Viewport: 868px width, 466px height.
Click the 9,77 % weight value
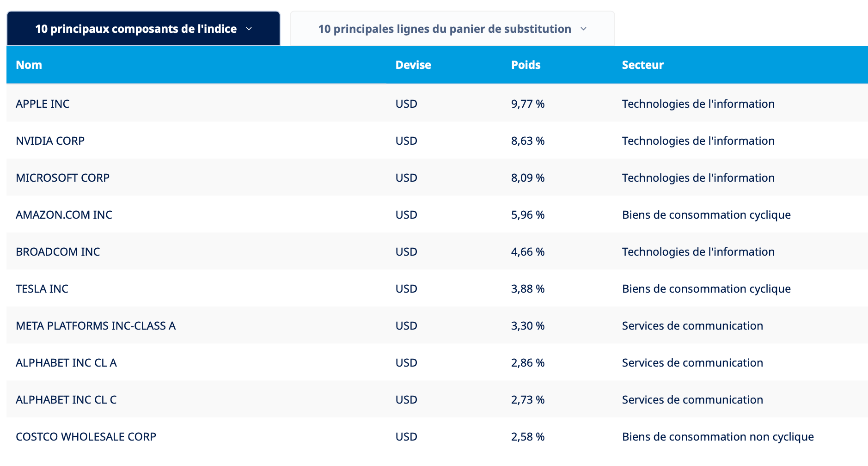click(528, 104)
